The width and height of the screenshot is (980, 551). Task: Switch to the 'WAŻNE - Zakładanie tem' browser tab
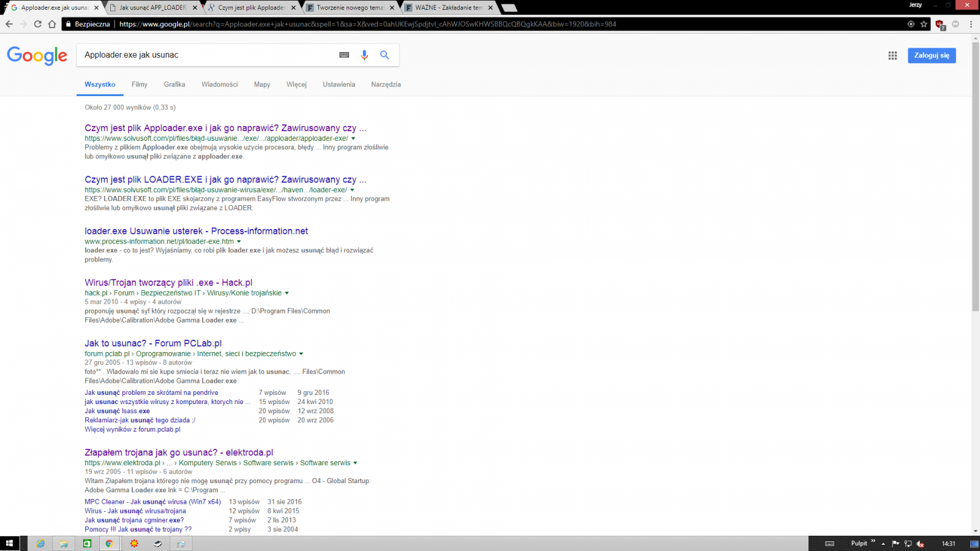[448, 8]
